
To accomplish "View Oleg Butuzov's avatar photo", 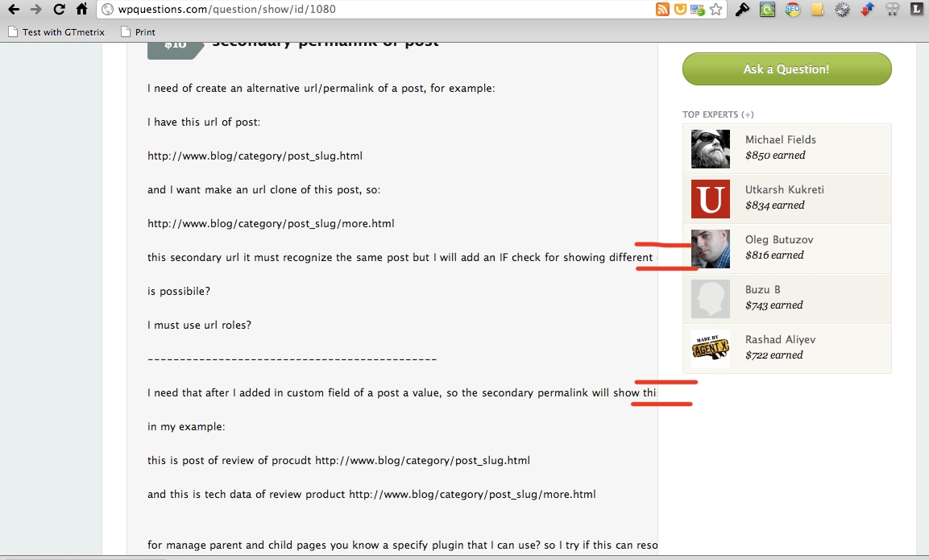I will 711,249.
